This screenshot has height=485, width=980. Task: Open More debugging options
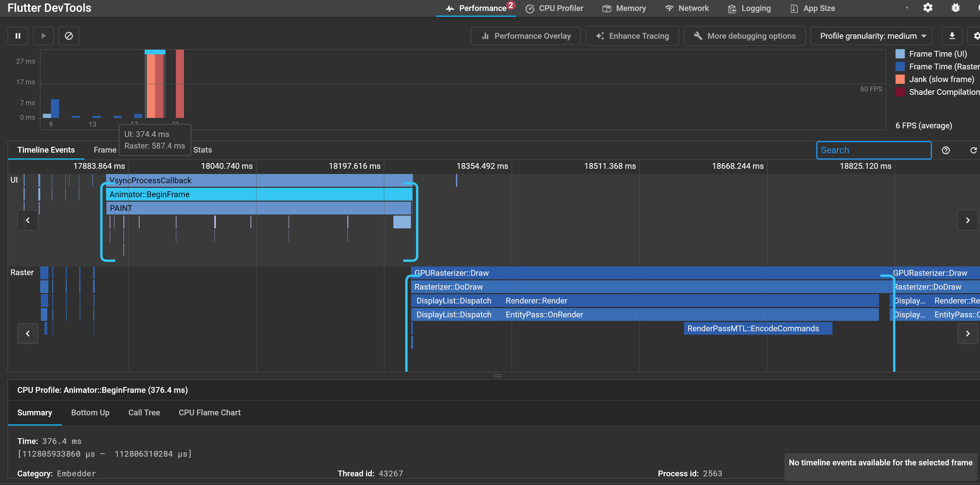pos(744,36)
